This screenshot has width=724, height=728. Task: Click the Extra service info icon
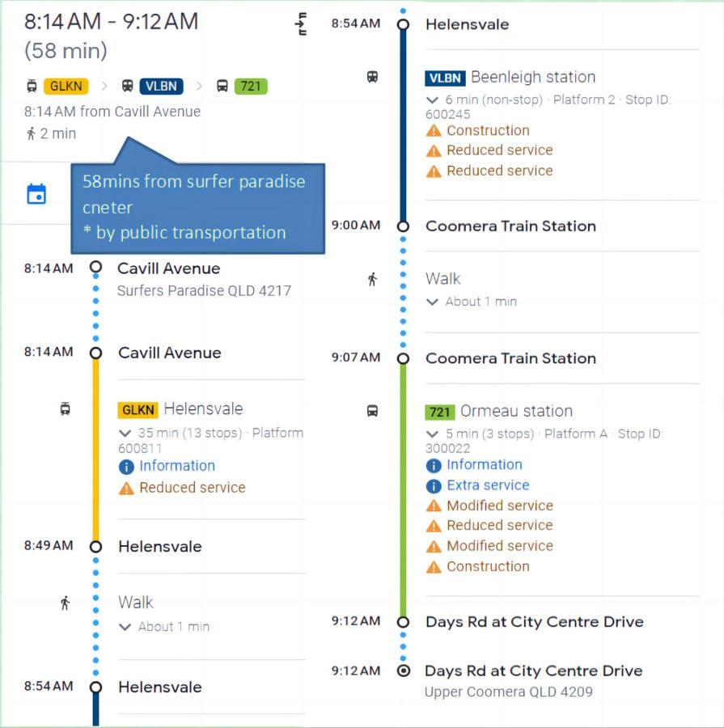[x=434, y=485]
